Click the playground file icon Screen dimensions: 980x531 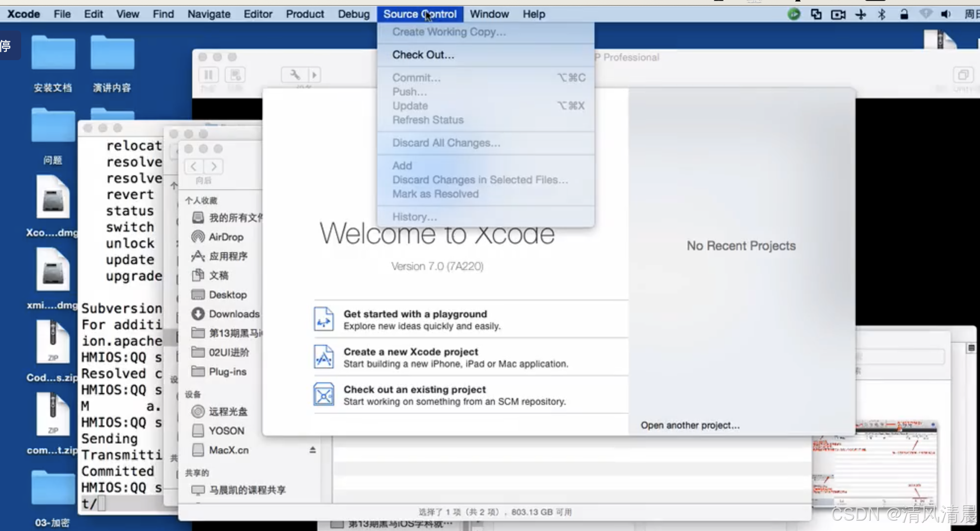click(x=324, y=319)
